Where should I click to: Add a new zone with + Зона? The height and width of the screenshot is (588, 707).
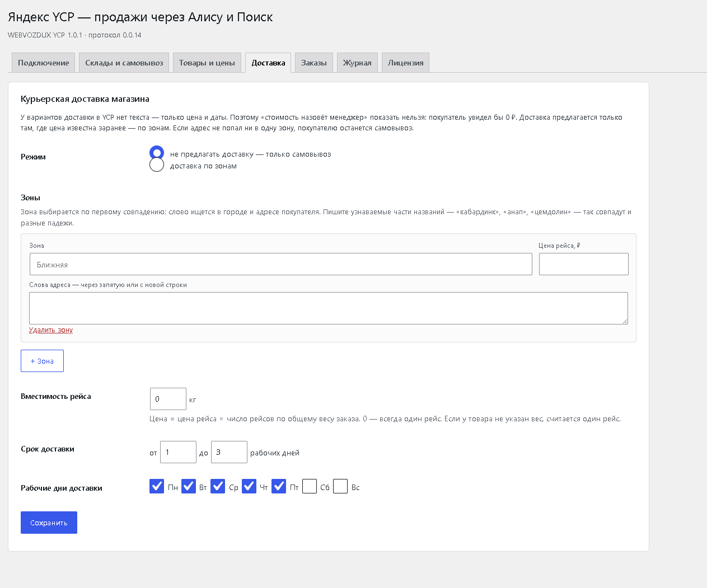click(x=42, y=361)
